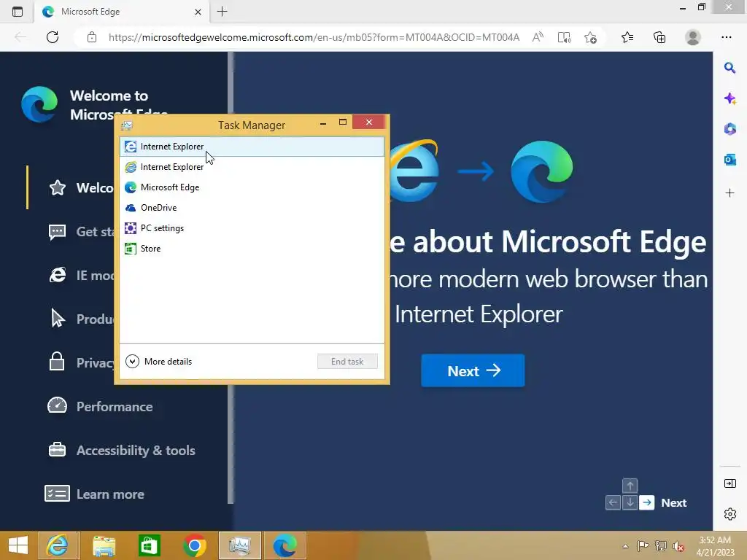This screenshot has height=560, width=747.
Task: Open the Get started section
Action: pos(81,231)
